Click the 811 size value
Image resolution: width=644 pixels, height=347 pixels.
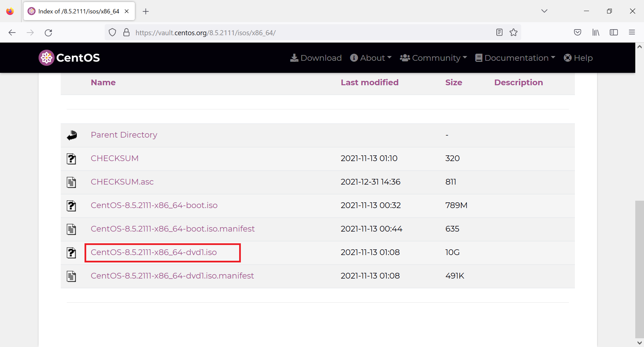pyautogui.click(x=451, y=182)
